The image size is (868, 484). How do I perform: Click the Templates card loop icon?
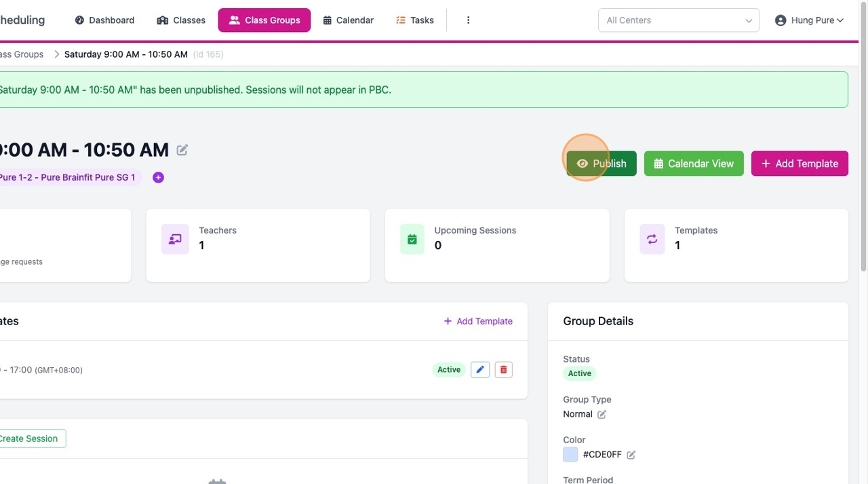tap(652, 239)
